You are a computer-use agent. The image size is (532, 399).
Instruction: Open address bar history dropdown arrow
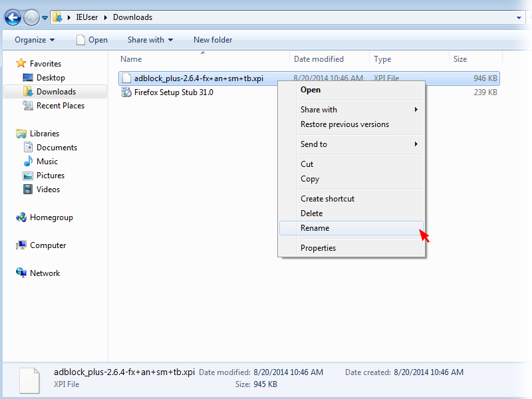tap(519, 18)
